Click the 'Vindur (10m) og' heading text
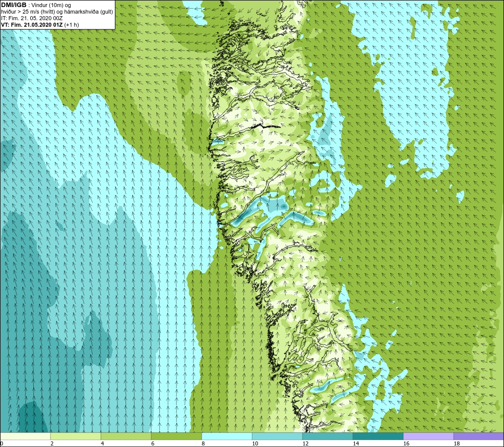The image size is (504, 447). pyautogui.click(x=51, y=6)
